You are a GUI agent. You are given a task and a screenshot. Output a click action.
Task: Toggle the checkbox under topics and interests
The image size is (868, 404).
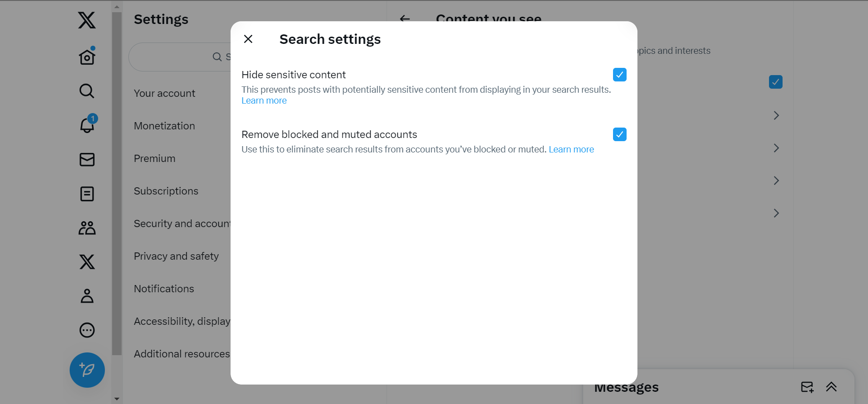[775, 82]
